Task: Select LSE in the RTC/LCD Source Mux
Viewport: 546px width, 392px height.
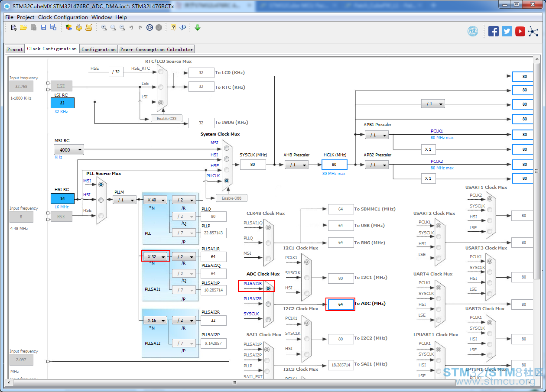Action: point(161,87)
